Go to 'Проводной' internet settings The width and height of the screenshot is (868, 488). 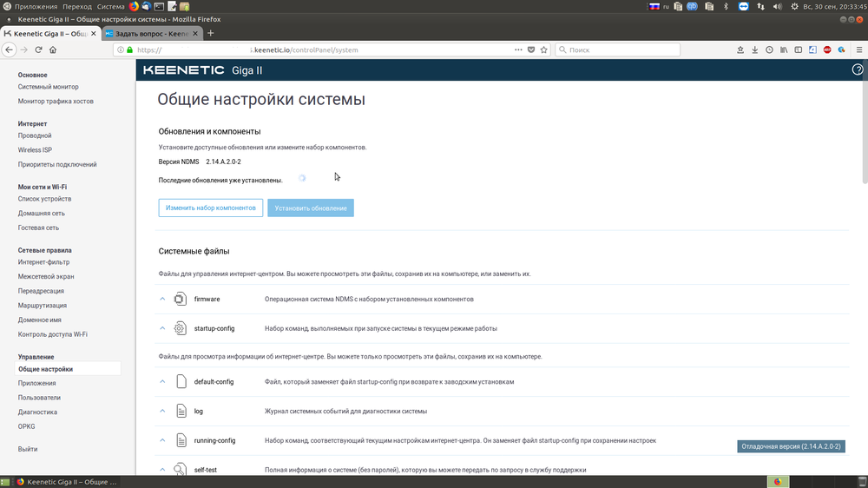click(35, 135)
